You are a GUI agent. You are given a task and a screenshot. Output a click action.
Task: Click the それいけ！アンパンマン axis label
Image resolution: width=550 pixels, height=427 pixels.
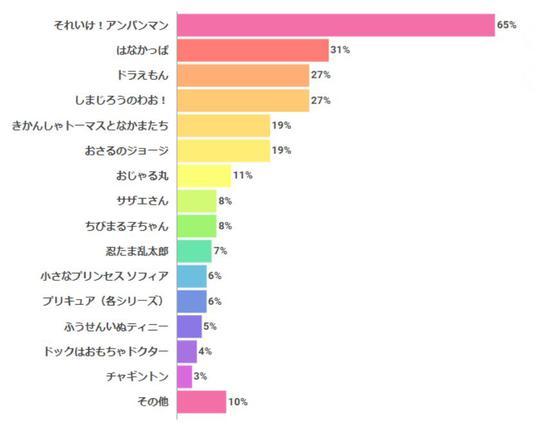coord(111,25)
